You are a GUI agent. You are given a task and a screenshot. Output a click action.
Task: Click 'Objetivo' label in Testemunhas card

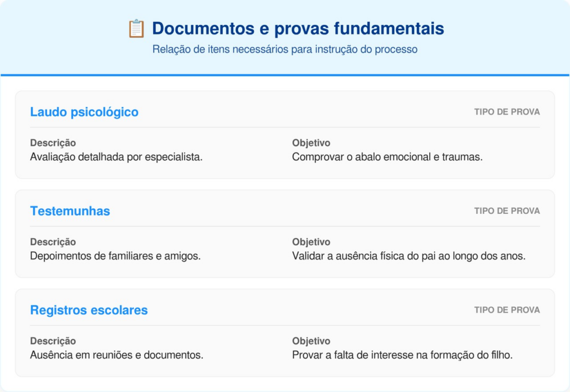(x=311, y=242)
